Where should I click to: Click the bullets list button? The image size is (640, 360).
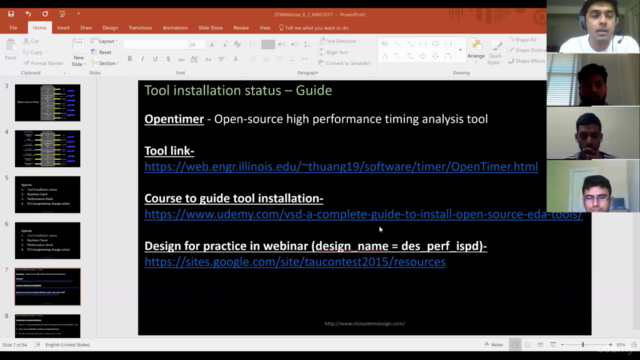pyautogui.click(x=253, y=44)
